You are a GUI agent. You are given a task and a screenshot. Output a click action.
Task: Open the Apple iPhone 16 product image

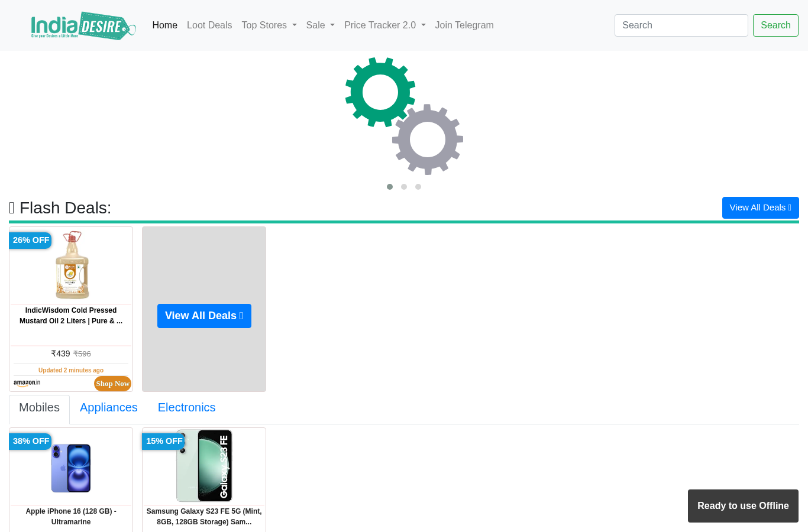pos(71,467)
